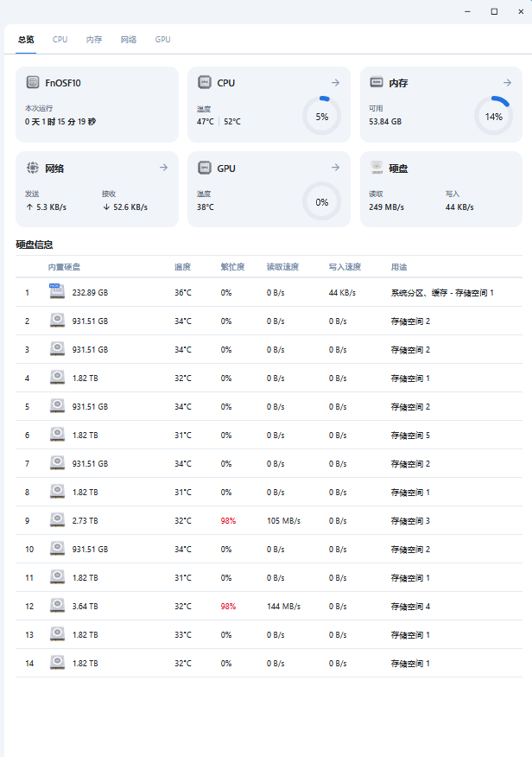The height and width of the screenshot is (757, 532).
Task: Switch to the CPU tab
Action: tap(60, 39)
